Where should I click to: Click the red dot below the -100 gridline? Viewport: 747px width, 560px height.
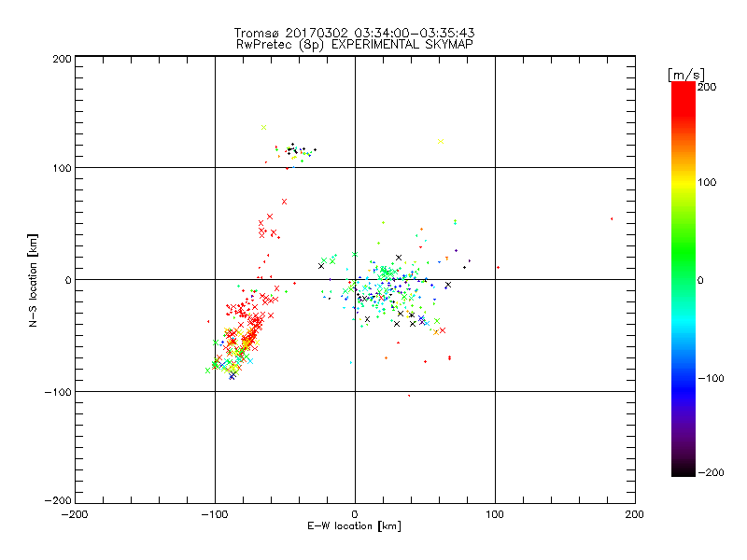(x=409, y=395)
